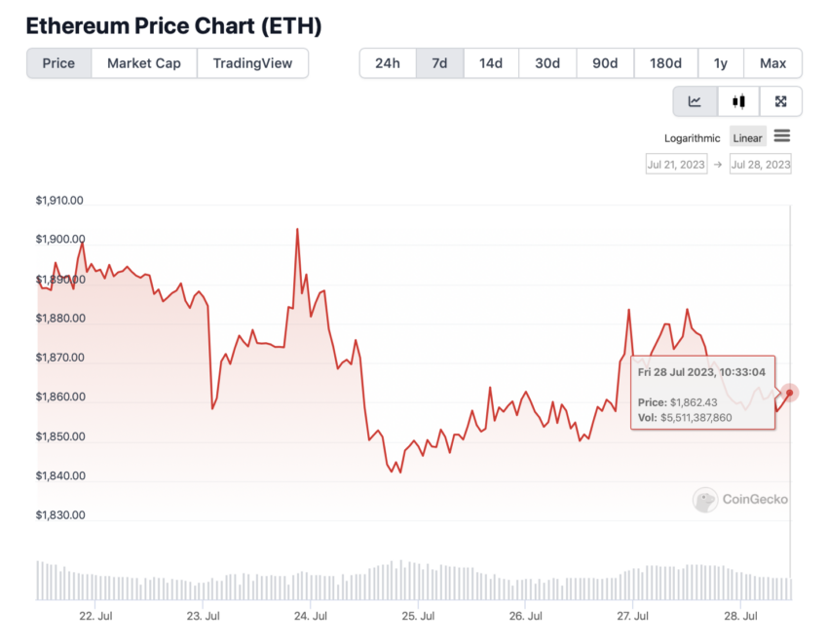Viewport: 828px width, 644px height.
Task: Open the TradingView tab
Action: (x=252, y=63)
